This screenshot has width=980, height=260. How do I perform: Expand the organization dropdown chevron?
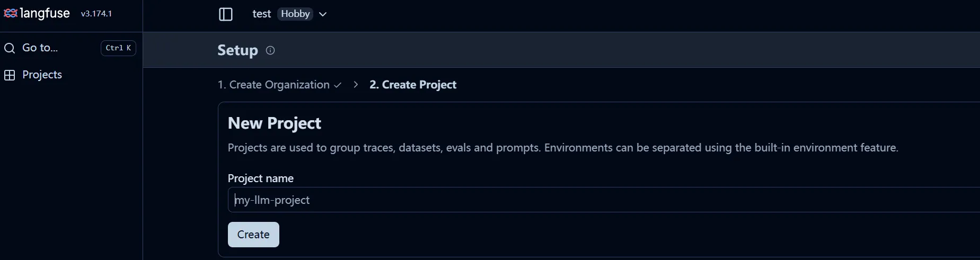pyautogui.click(x=323, y=14)
